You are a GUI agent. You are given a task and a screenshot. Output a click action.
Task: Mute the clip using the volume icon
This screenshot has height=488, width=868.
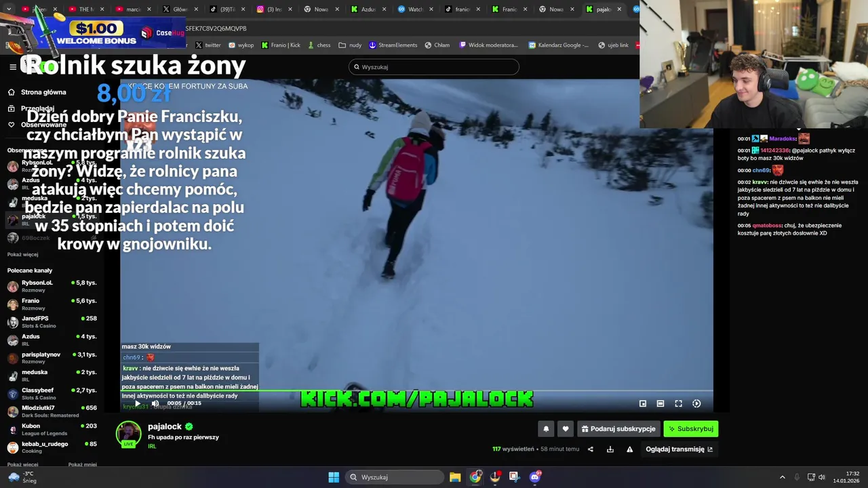tap(155, 403)
